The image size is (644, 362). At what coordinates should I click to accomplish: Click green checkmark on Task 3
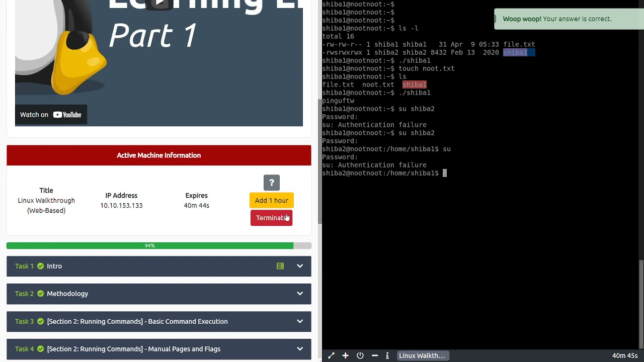point(41,321)
